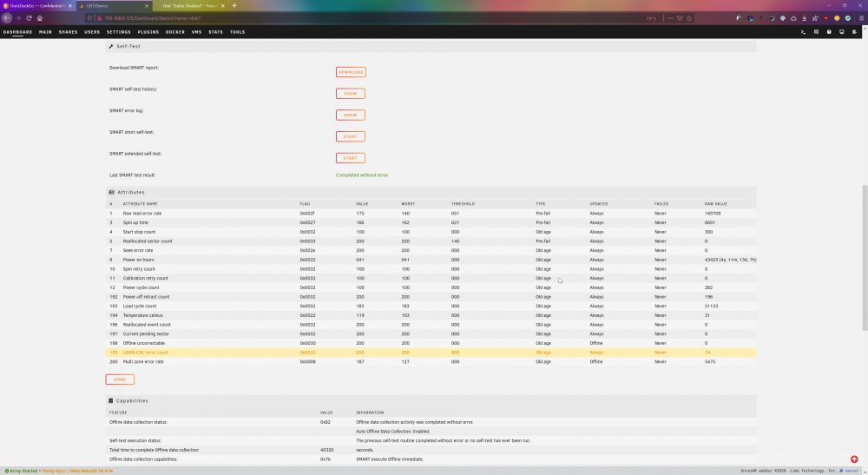The width and height of the screenshot is (868, 475).
Task: Open a new browser tab with plus icon
Action: (x=234, y=5)
